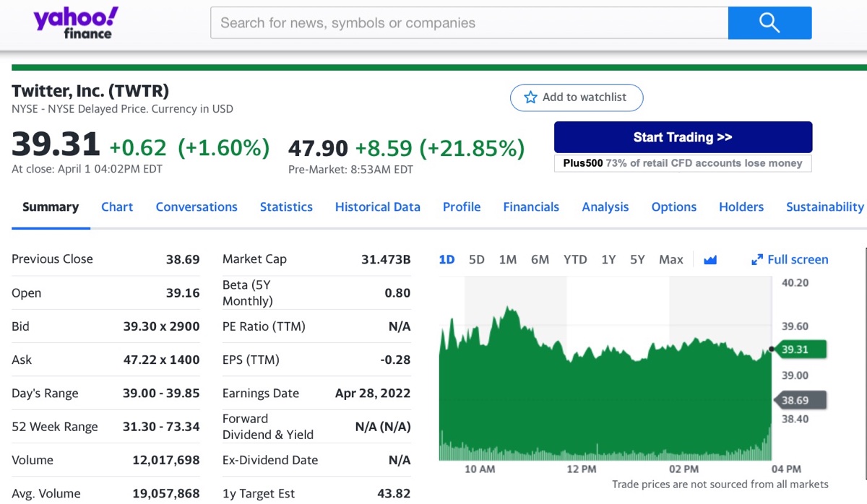
Task: Set chart range to YTD
Action: (x=575, y=260)
